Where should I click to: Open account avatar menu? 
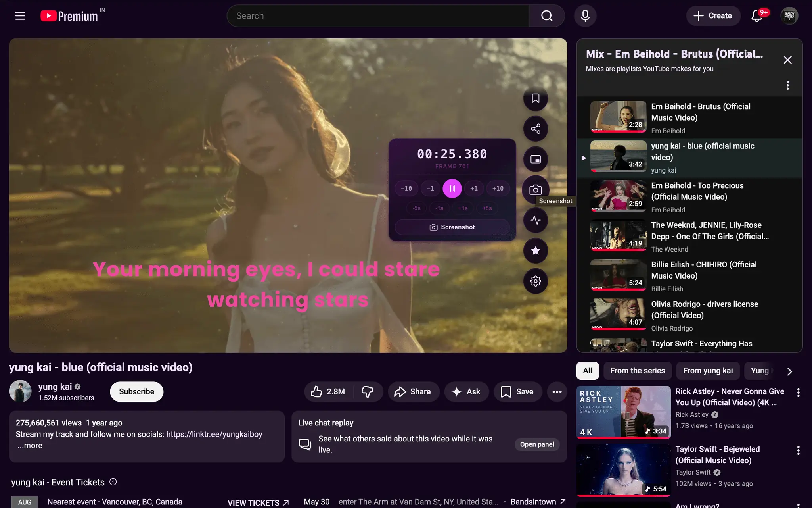click(x=789, y=16)
